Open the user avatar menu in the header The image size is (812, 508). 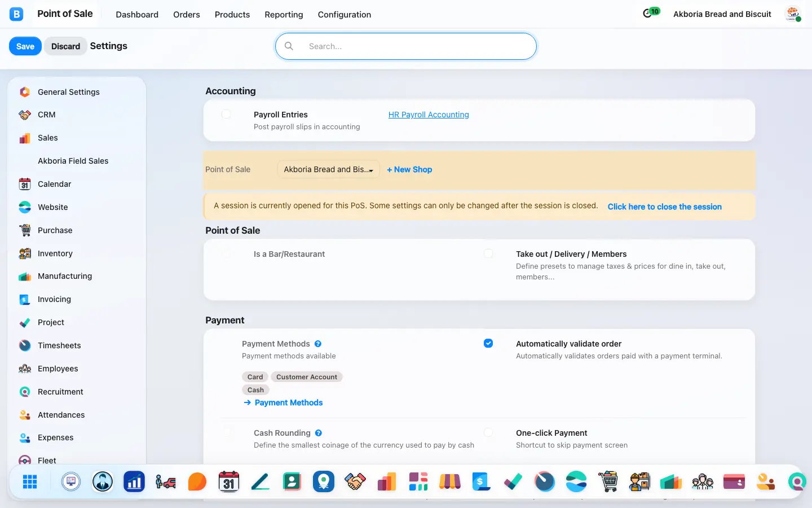click(793, 14)
